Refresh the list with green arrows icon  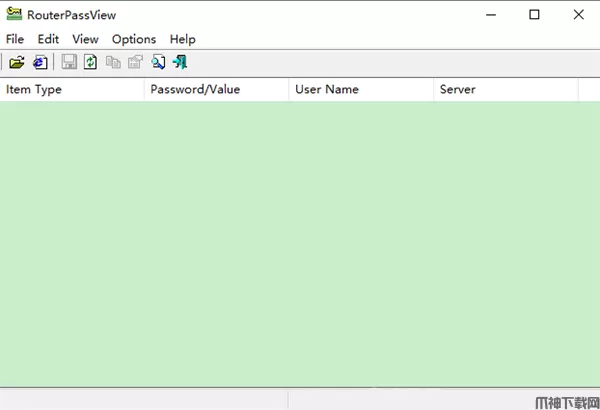point(91,62)
